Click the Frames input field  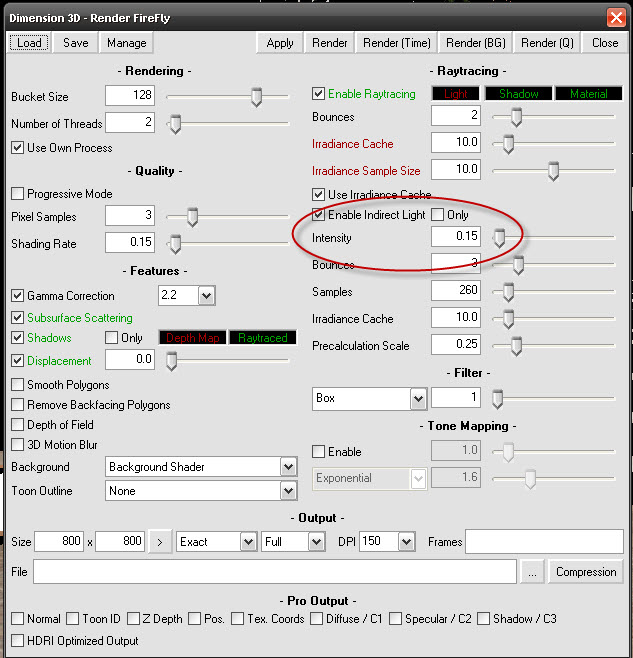pos(544,541)
